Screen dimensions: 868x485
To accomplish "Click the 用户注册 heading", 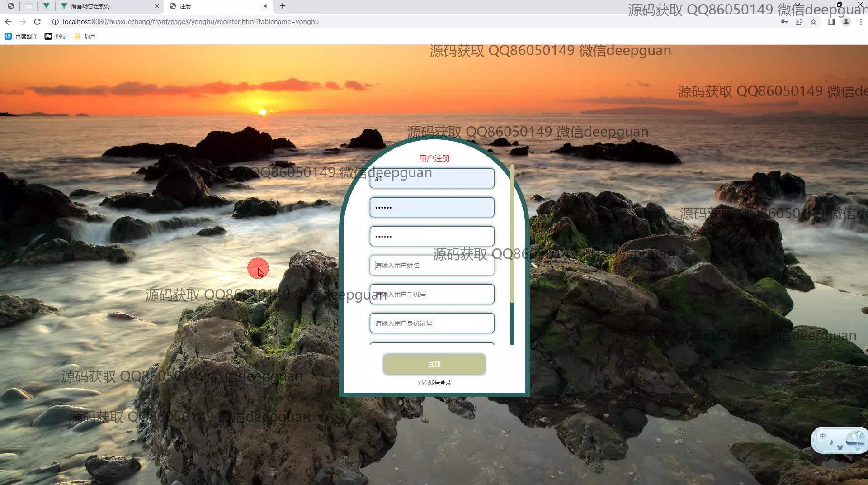I will [x=434, y=158].
